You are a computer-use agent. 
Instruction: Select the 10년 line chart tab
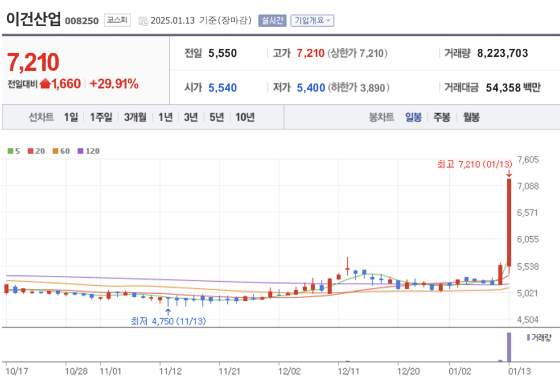(x=245, y=117)
